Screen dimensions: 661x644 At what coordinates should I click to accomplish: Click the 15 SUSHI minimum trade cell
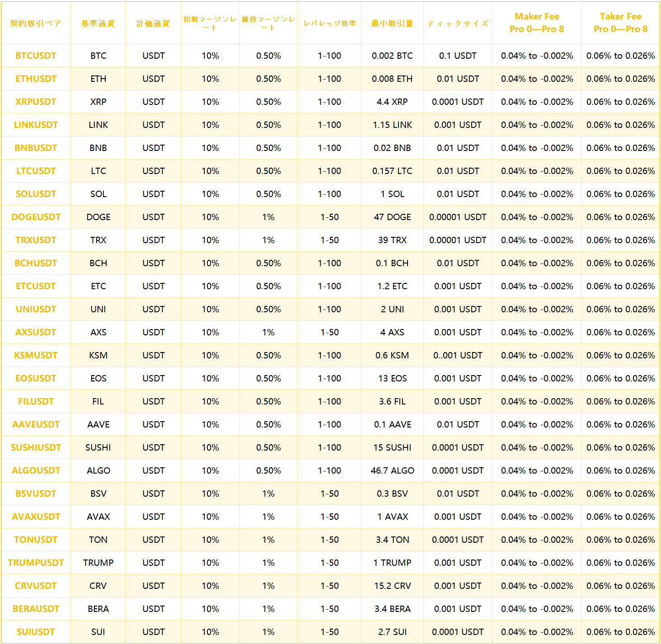(x=392, y=447)
